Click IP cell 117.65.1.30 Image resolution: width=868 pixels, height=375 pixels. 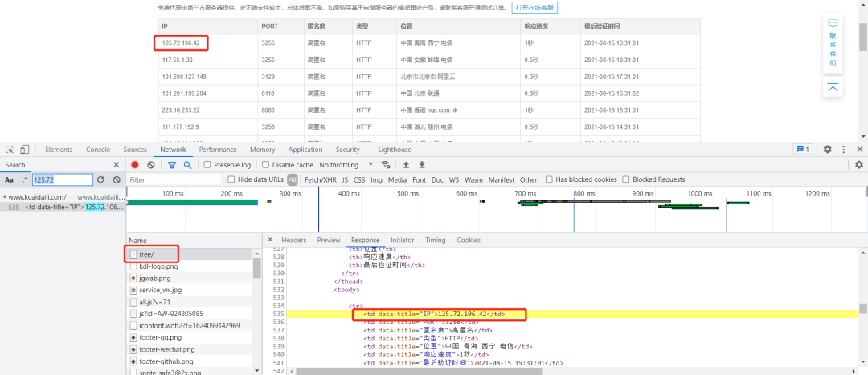(x=177, y=60)
